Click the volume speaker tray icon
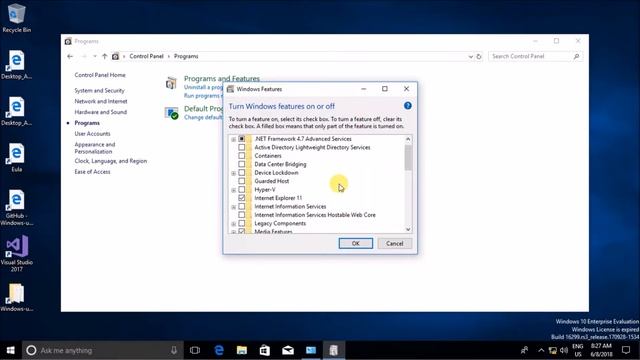640x360 pixels. tap(564, 350)
